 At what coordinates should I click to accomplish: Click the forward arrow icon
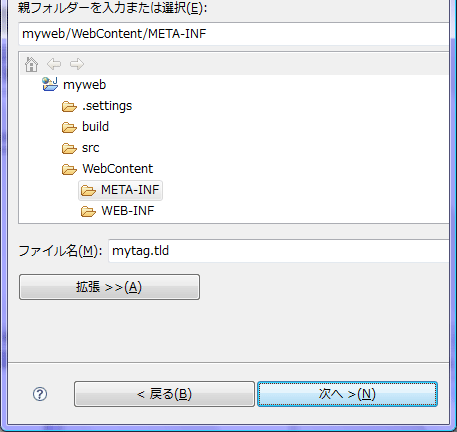click(77, 64)
